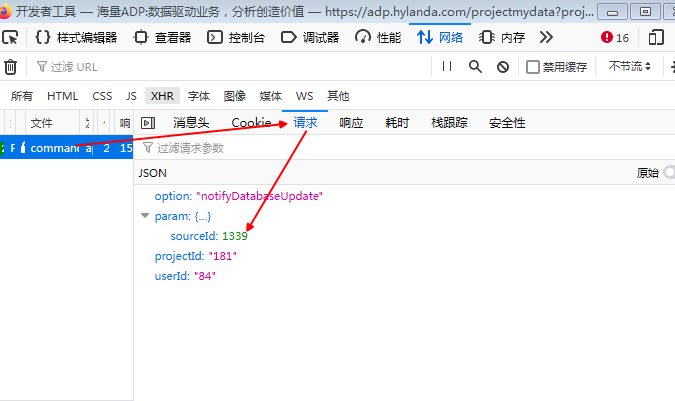Select the XHR filter
The width and height of the screenshot is (675, 401).
pyautogui.click(x=160, y=96)
